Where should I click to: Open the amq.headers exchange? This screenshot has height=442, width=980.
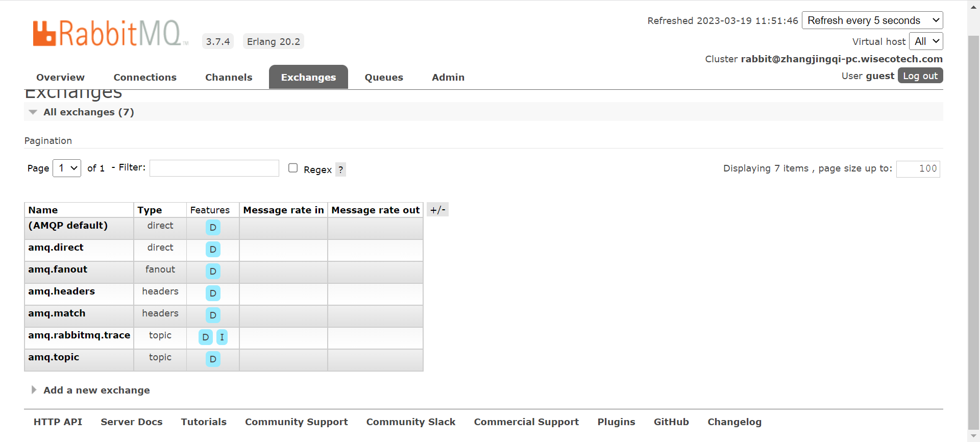coord(61,291)
